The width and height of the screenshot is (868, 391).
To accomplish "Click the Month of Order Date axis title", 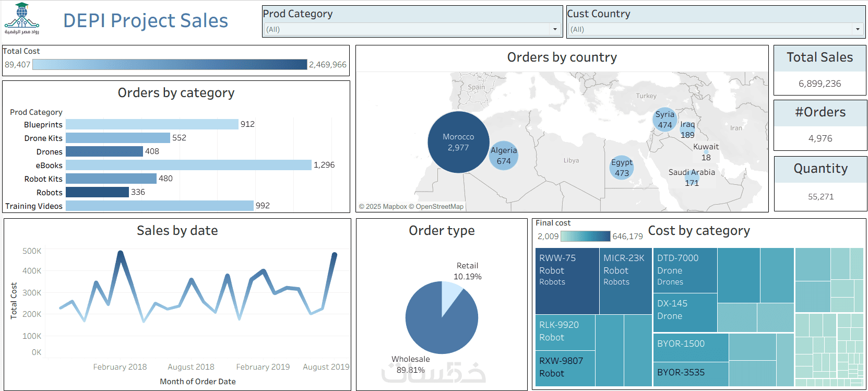I will [x=198, y=382].
